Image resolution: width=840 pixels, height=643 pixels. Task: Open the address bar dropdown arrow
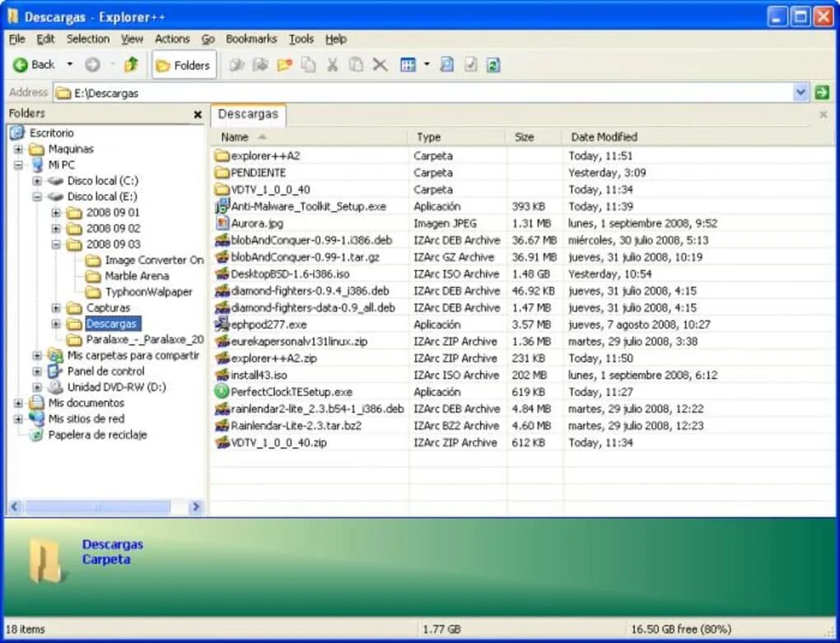pyautogui.click(x=800, y=93)
